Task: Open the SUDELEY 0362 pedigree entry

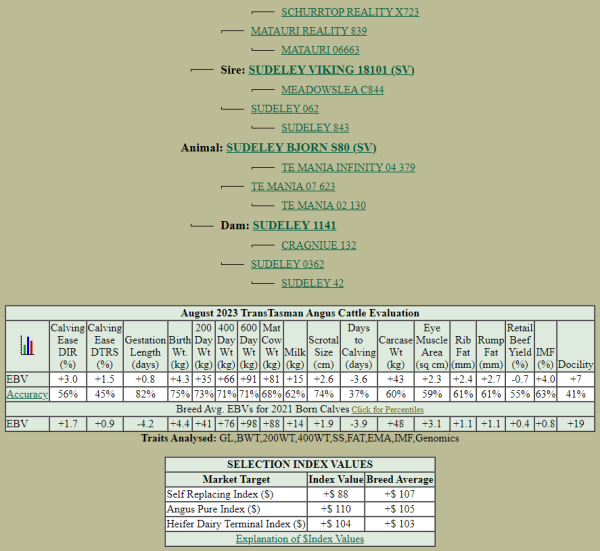Action: (287, 264)
